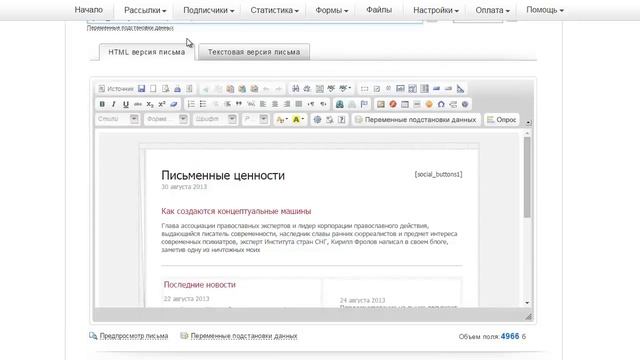Image resolution: width=640 pixels, height=360 pixels.
Task: Insert Smiley emoticon icon
Action: [429, 104]
